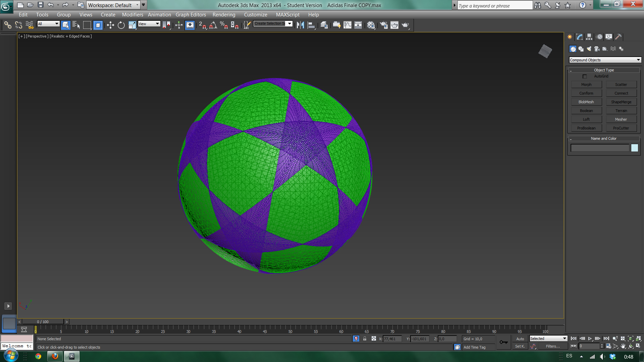Select the Move transform tool
The width and height of the screenshot is (644, 362).
tap(110, 25)
